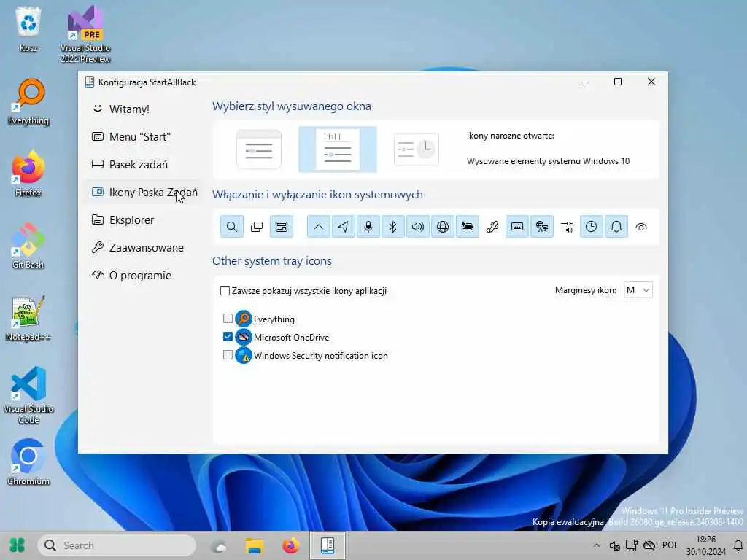Screen dimensions: 747x560
Task: Open taskbar notification bell
Action: tap(738, 545)
